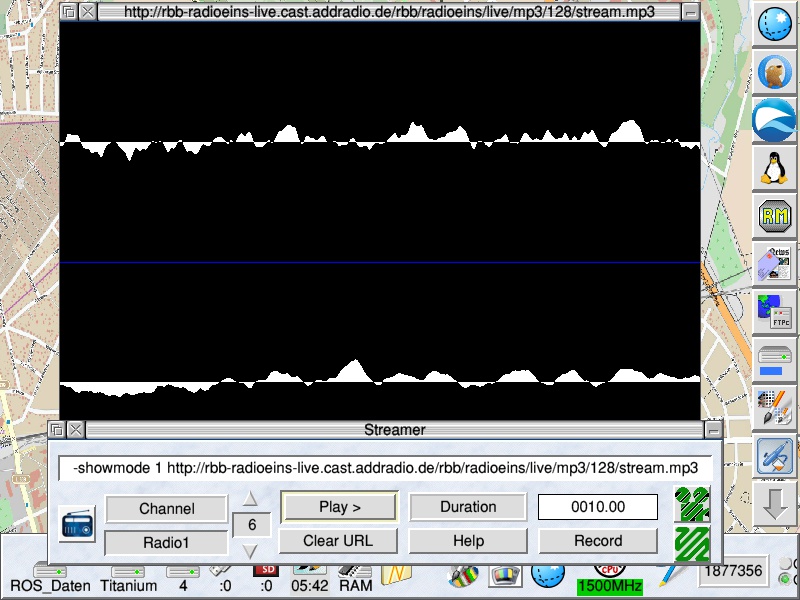The image size is (800, 600).
Task: Toggle the lower green striped indicator
Action: 692,543
